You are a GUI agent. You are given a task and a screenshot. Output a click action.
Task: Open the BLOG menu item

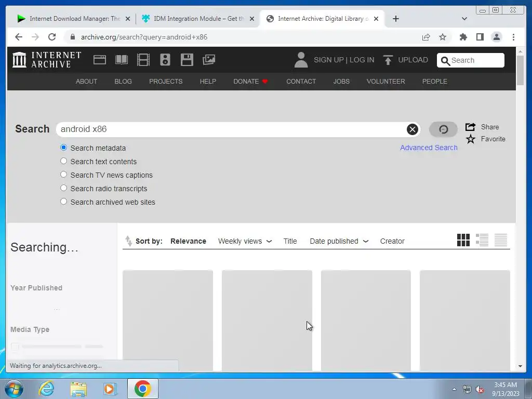[x=123, y=82]
